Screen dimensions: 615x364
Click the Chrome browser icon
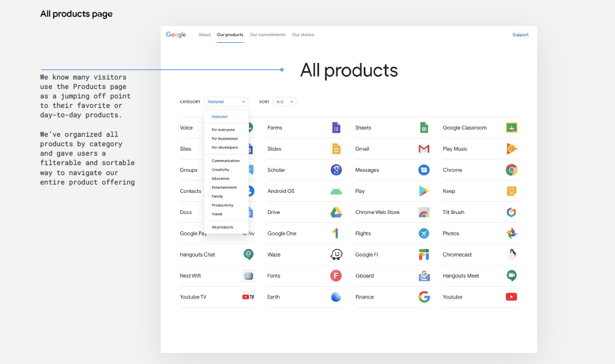click(x=512, y=170)
